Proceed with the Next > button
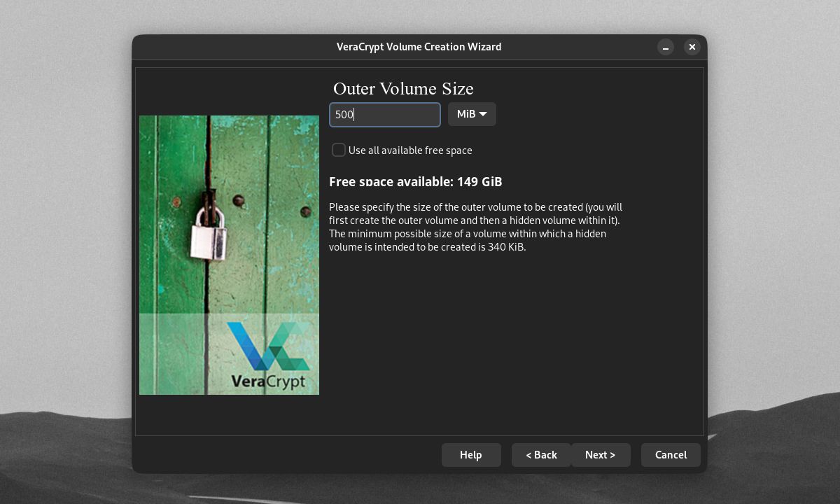 click(x=601, y=455)
